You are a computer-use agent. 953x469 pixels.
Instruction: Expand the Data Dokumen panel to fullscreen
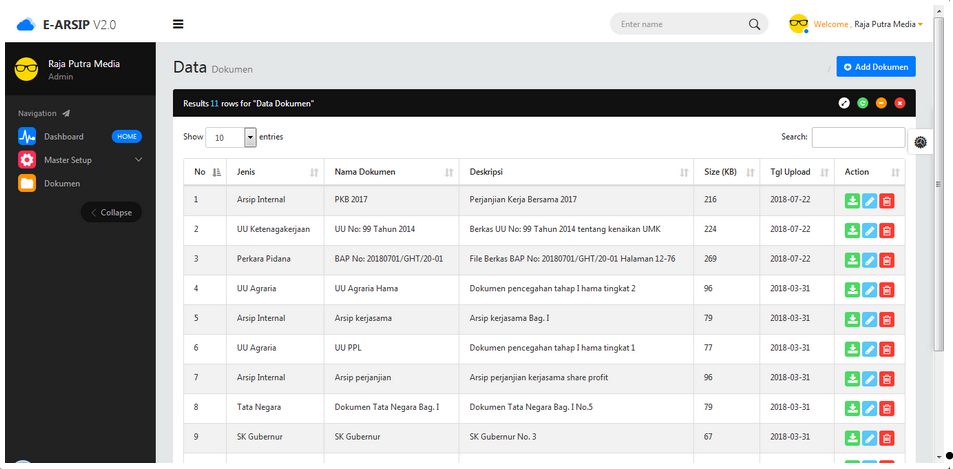844,103
